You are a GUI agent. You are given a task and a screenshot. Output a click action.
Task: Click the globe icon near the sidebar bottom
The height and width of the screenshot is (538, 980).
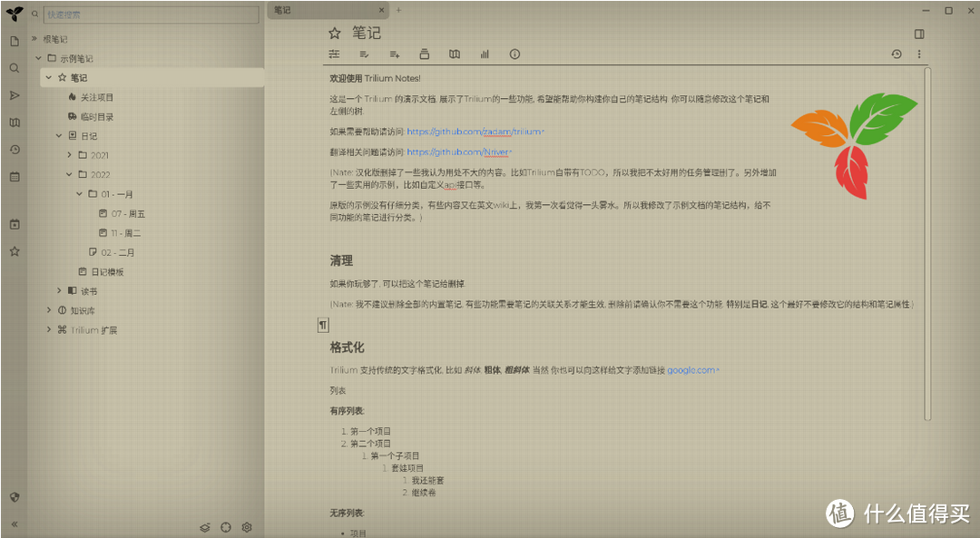click(x=14, y=496)
